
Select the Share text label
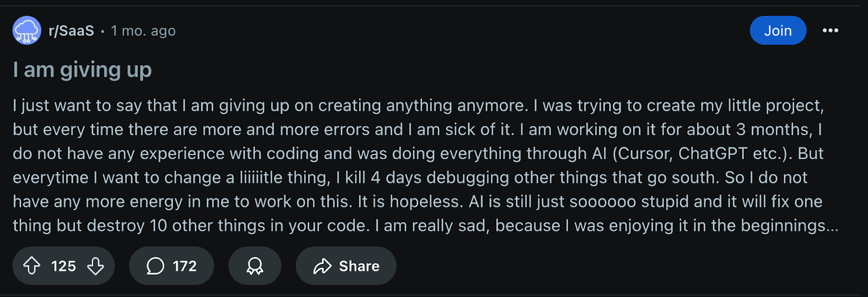coord(359,266)
